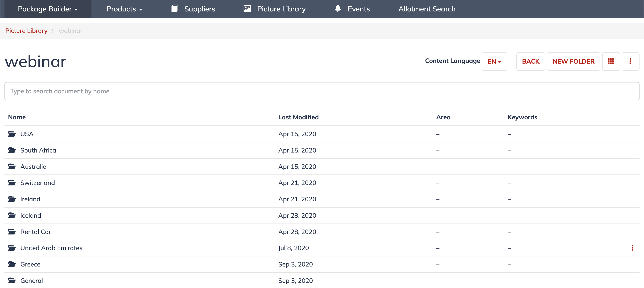
Task: Click the Events bell icon
Action: point(337,8)
